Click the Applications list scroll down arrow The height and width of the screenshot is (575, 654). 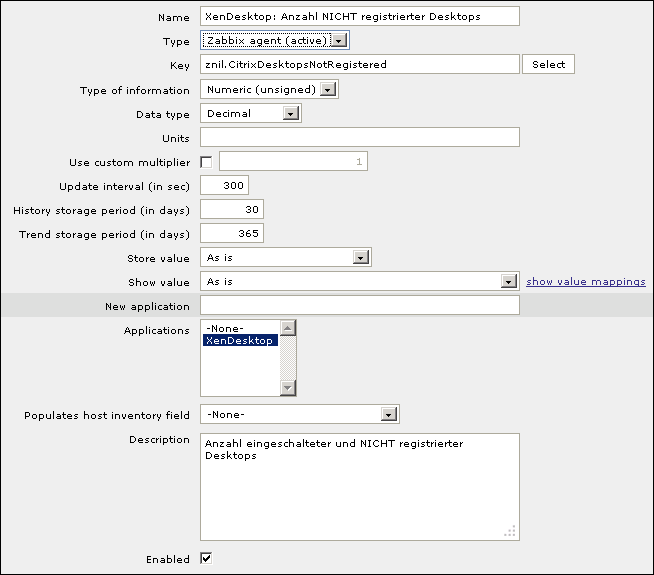coord(288,388)
